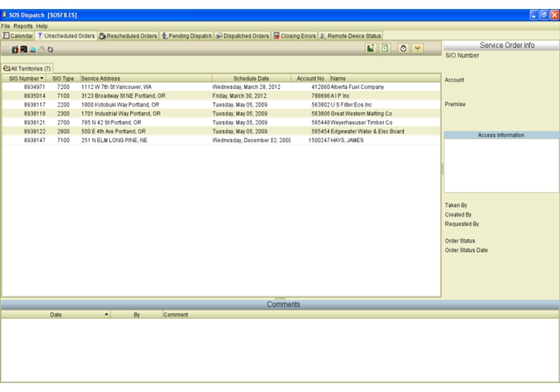The height and width of the screenshot is (392, 560).
Task: Open the Help menu
Action: click(x=42, y=26)
